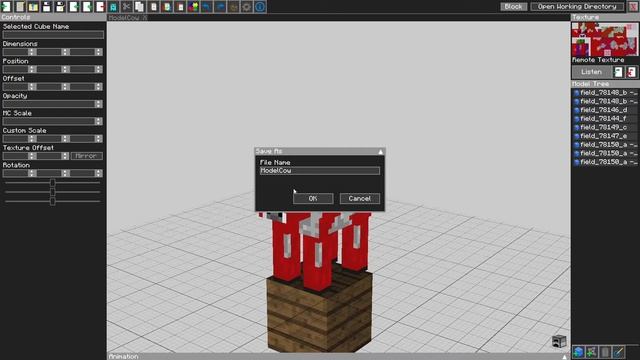640x360 pixels.
Task: Click the teal Ghost Model icon
Action: (113, 7)
